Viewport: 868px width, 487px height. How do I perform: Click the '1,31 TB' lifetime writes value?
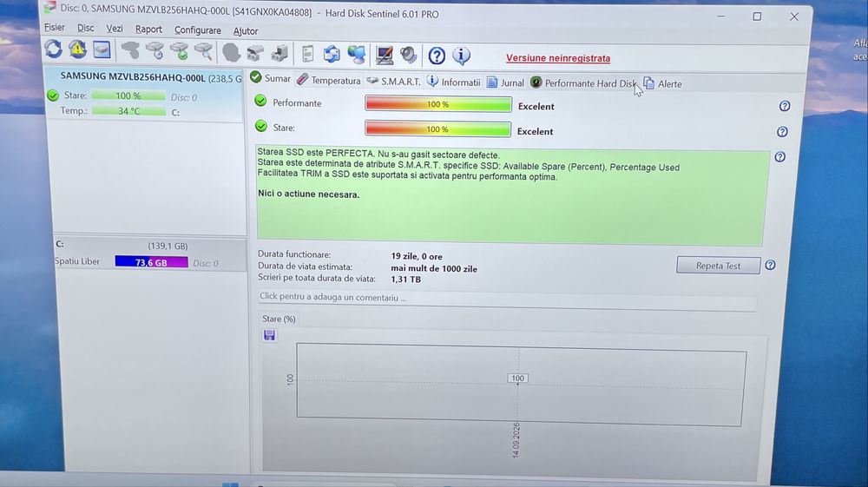tap(405, 280)
